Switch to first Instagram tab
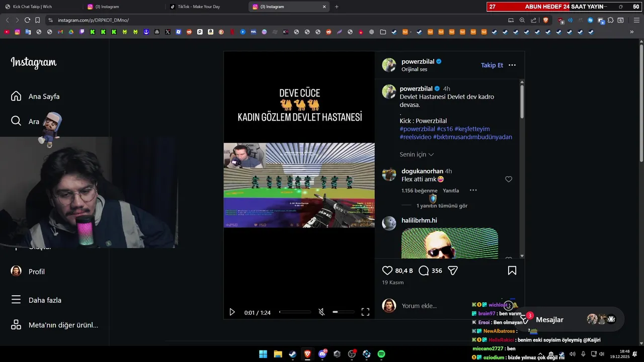Image resolution: width=644 pixels, height=362 pixels. point(124,7)
